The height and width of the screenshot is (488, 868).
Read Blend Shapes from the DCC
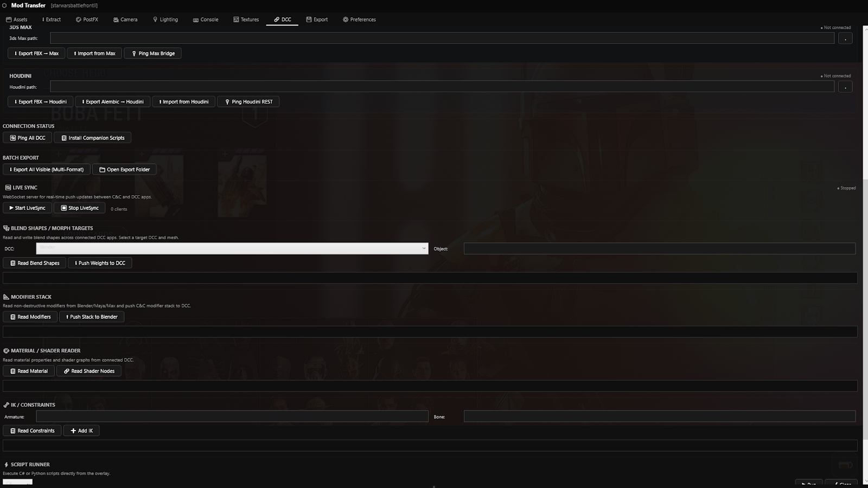tap(34, 262)
